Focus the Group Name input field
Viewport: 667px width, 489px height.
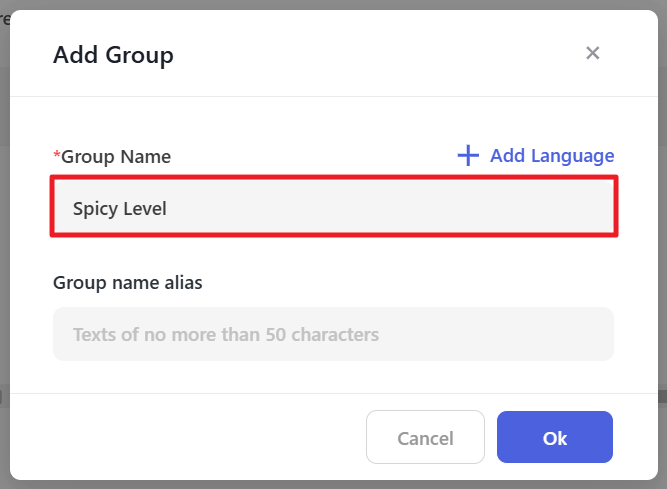click(x=334, y=206)
